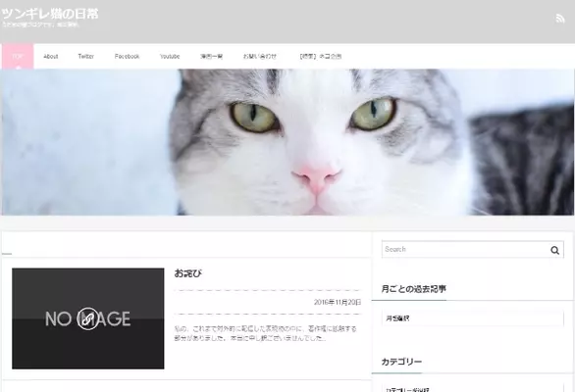Expand the monthly archive dropdown
Viewport: 575px width, 392px height.
pyautogui.click(x=472, y=318)
